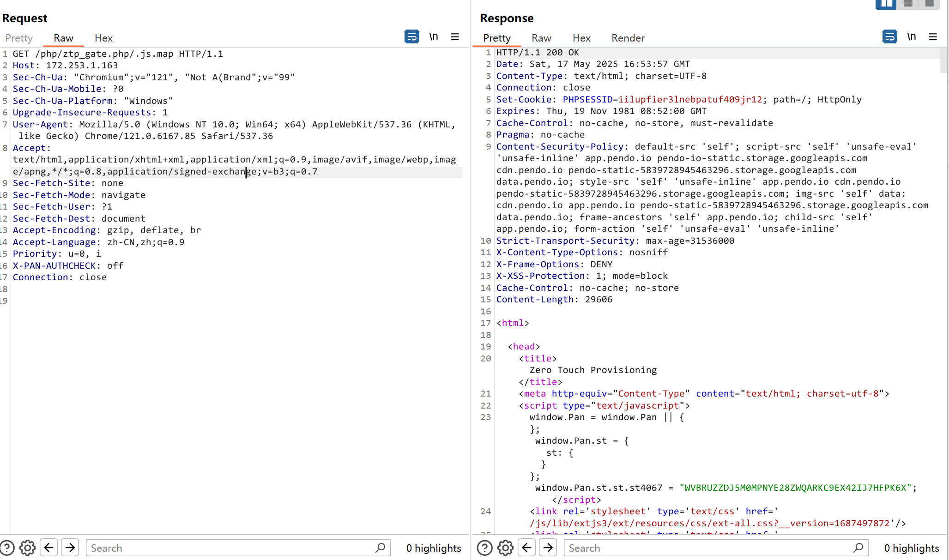Open help icon under Response panel
This screenshot has height=560, width=949.
coord(484,548)
